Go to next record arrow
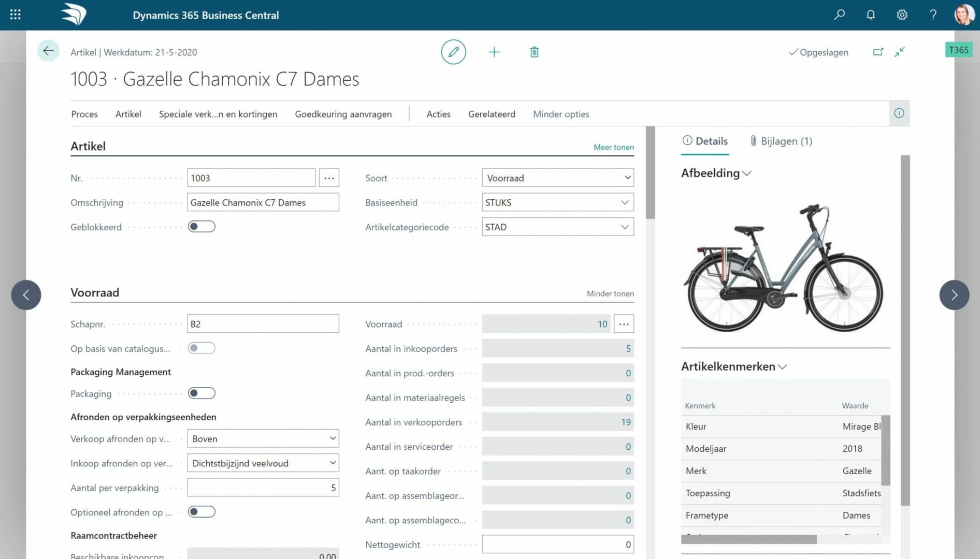The height and width of the screenshot is (559, 980). coord(954,295)
